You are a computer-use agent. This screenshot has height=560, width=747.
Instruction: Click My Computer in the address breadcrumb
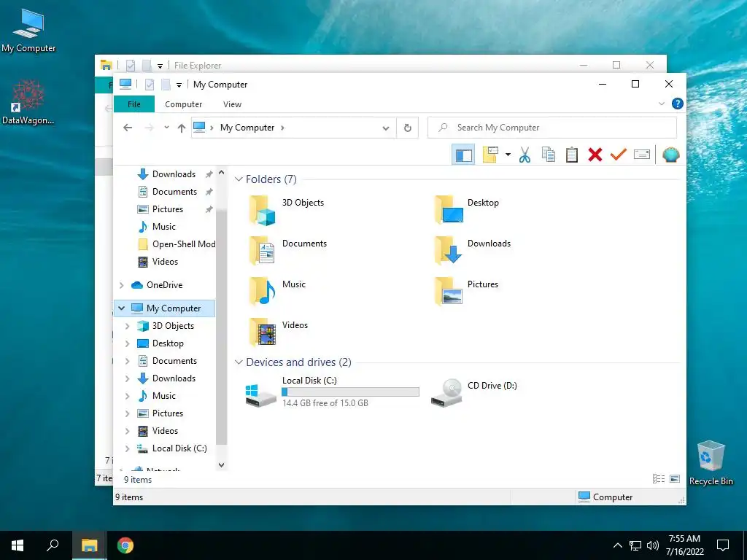coord(247,128)
